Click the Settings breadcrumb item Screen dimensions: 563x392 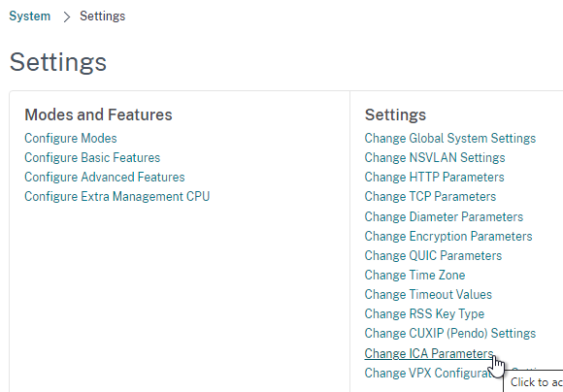point(102,16)
